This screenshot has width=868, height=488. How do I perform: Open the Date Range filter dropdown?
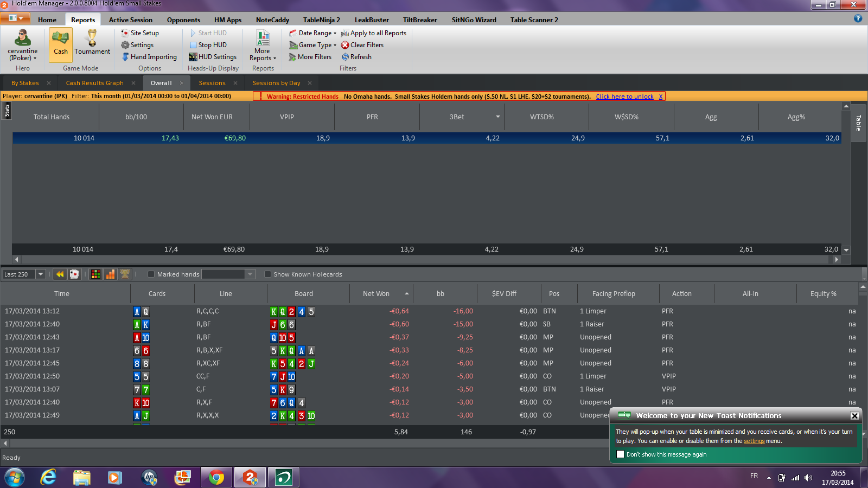pos(313,33)
